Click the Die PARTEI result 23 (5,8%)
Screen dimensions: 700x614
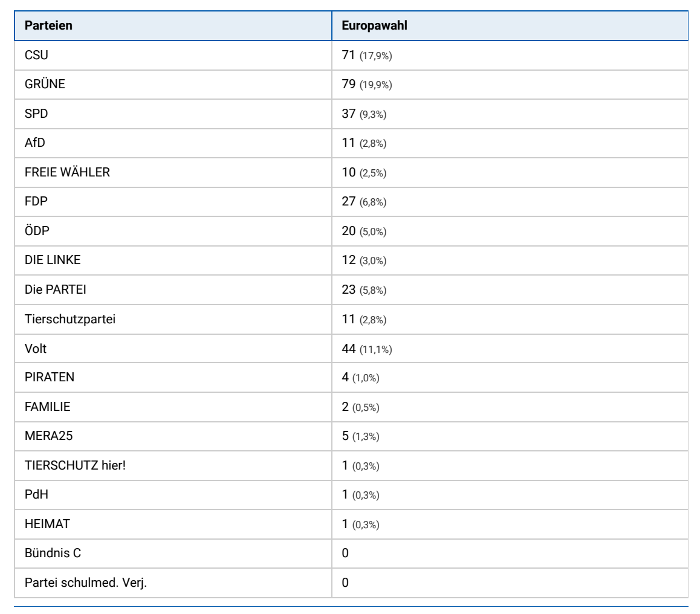pos(365,289)
